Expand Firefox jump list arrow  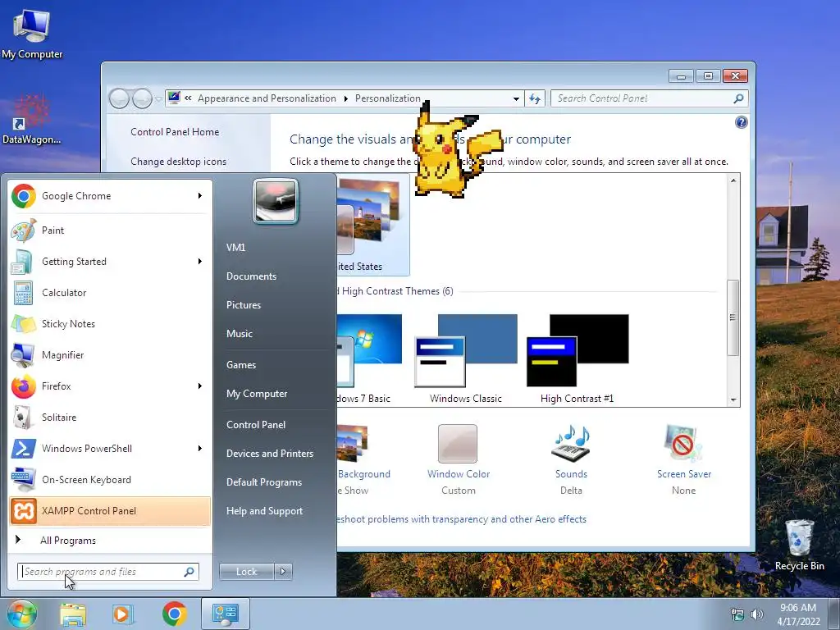click(x=200, y=386)
